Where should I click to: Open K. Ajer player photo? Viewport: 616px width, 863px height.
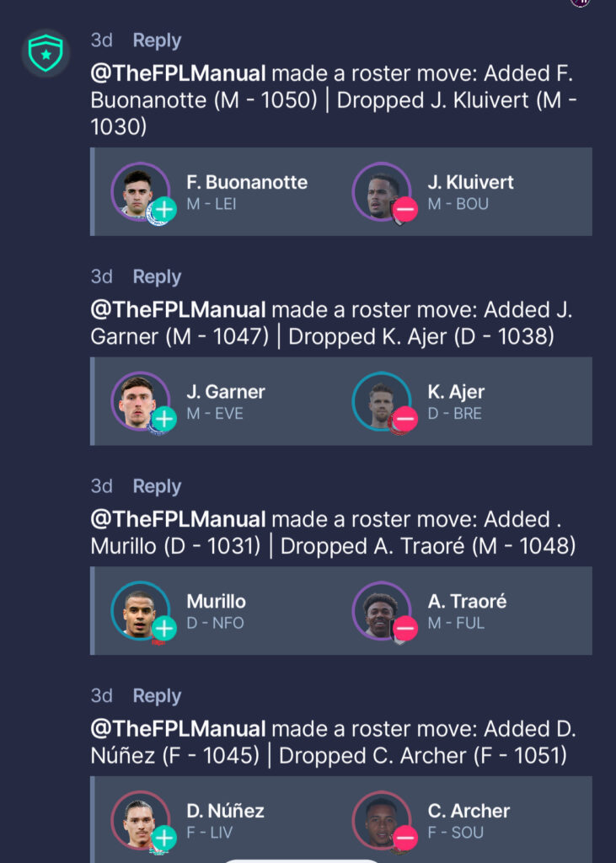point(381,401)
